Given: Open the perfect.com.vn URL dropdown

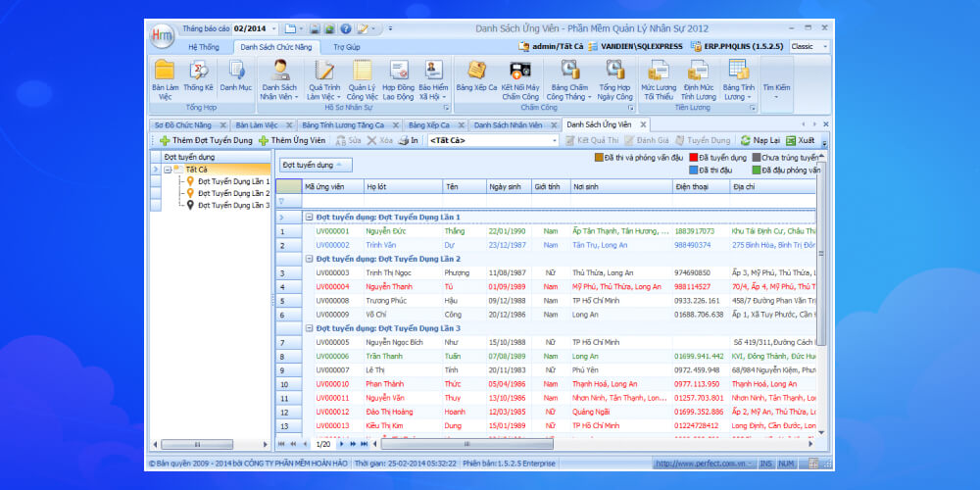Looking at the screenshot, I should [750, 464].
